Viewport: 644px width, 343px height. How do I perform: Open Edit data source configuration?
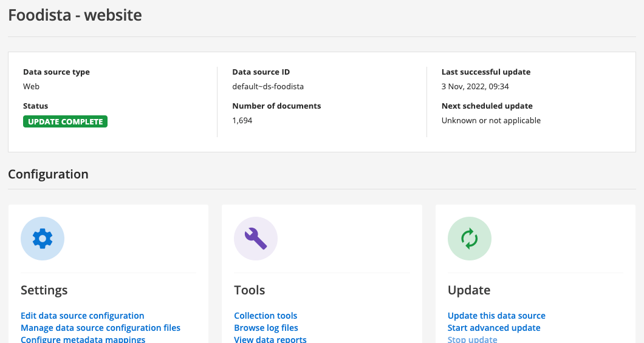pos(82,316)
